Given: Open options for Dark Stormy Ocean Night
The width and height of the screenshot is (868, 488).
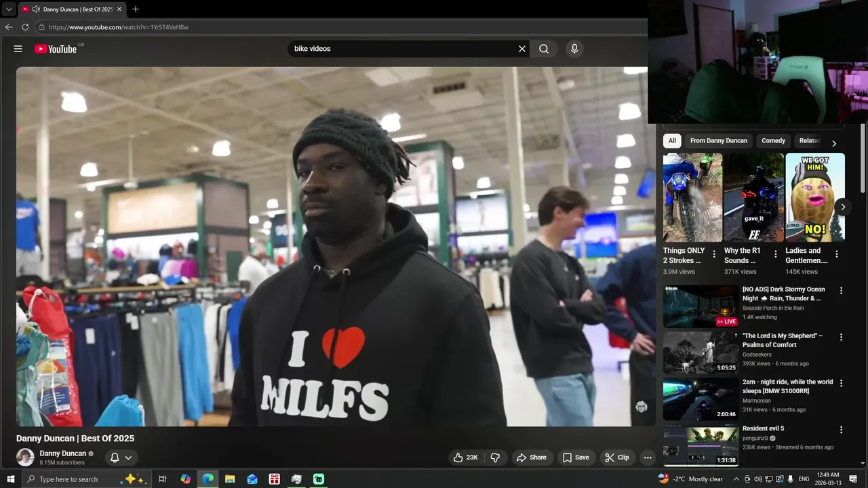Looking at the screenshot, I should (x=842, y=290).
